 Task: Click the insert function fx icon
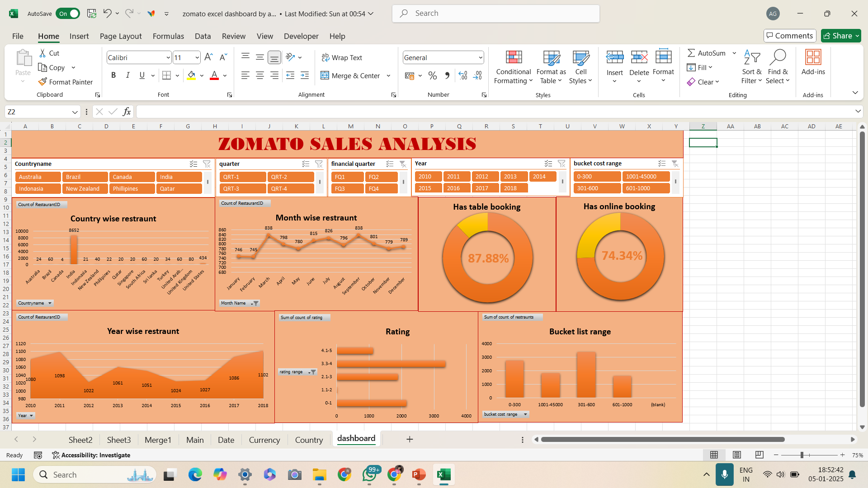pos(127,112)
